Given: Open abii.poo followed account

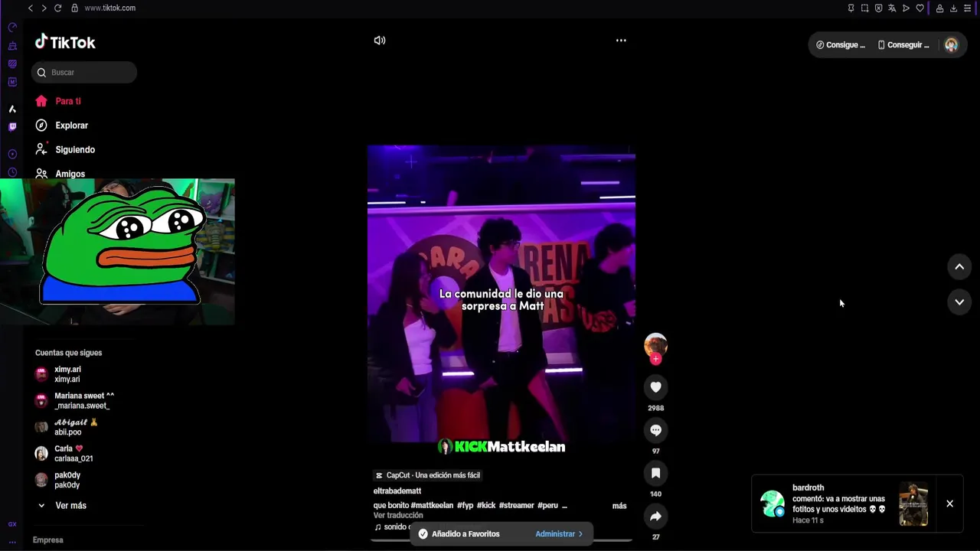Looking at the screenshot, I should click(x=67, y=427).
